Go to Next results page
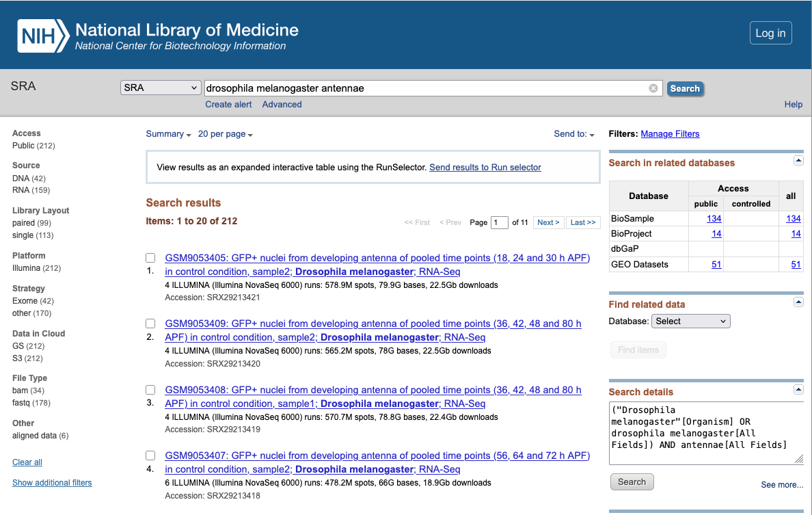Image resolution: width=812 pixels, height=515 pixels. (548, 222)
